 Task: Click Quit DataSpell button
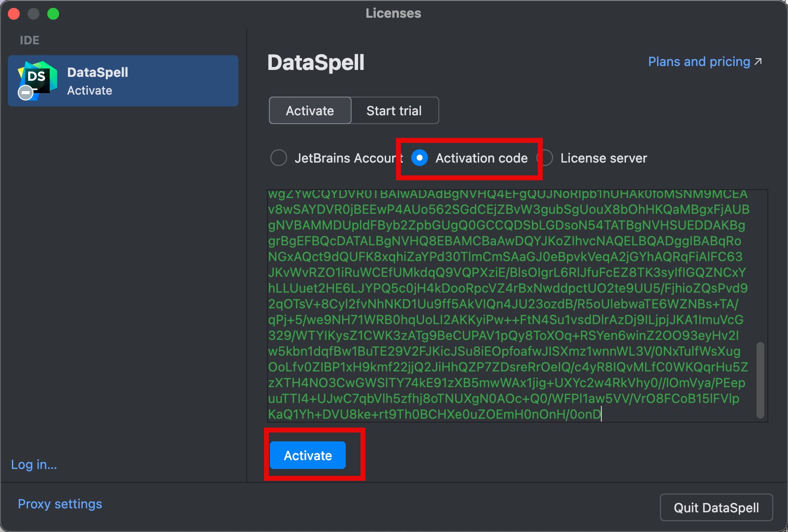coord(716,507)
